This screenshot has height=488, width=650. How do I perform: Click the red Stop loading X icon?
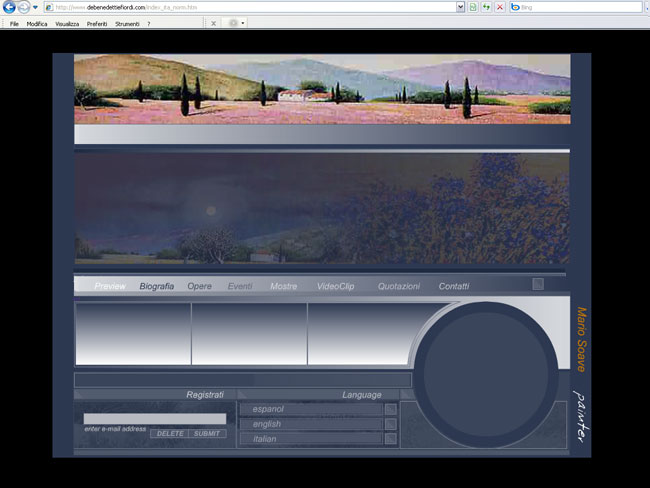pos(500,7)
